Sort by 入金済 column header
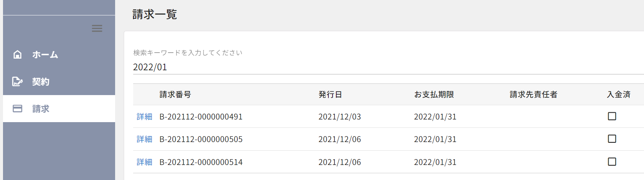This screenshot has width=644, height=180. coord(618,95)
